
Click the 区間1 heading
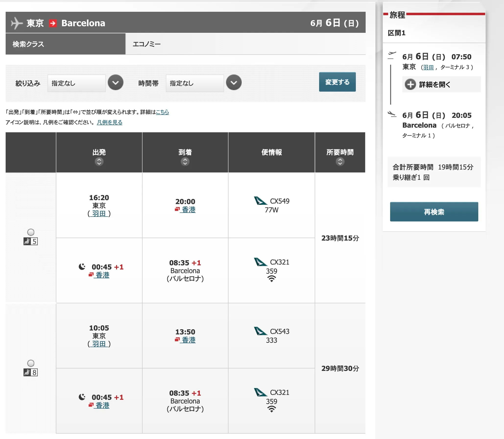coord(396,33)
